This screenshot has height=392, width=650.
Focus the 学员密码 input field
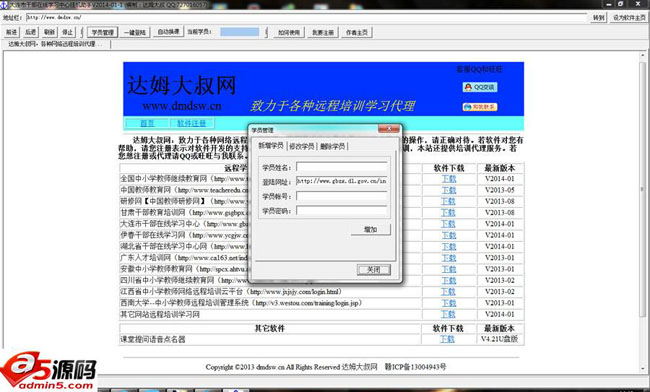tap(342, 211)
